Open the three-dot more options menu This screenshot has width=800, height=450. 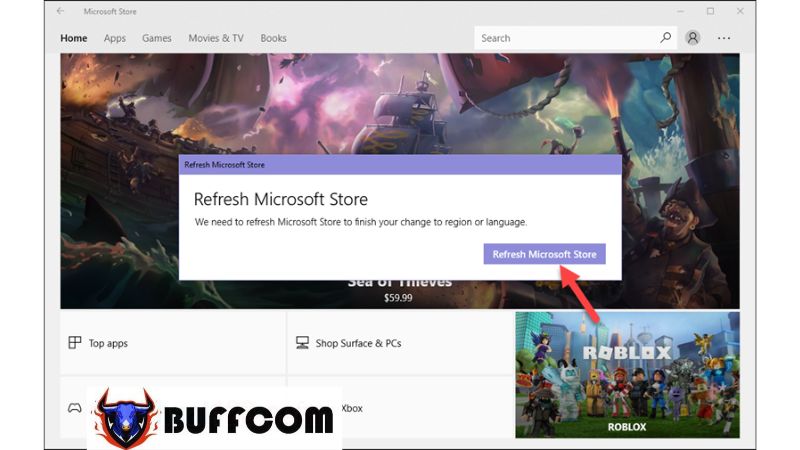[723, 38]
